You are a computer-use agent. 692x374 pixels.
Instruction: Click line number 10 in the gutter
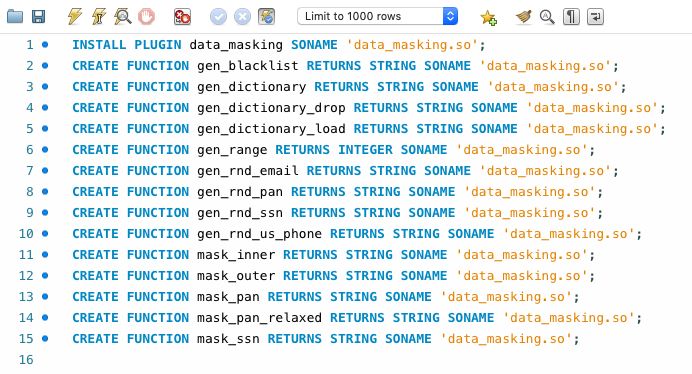pos(26,234)
